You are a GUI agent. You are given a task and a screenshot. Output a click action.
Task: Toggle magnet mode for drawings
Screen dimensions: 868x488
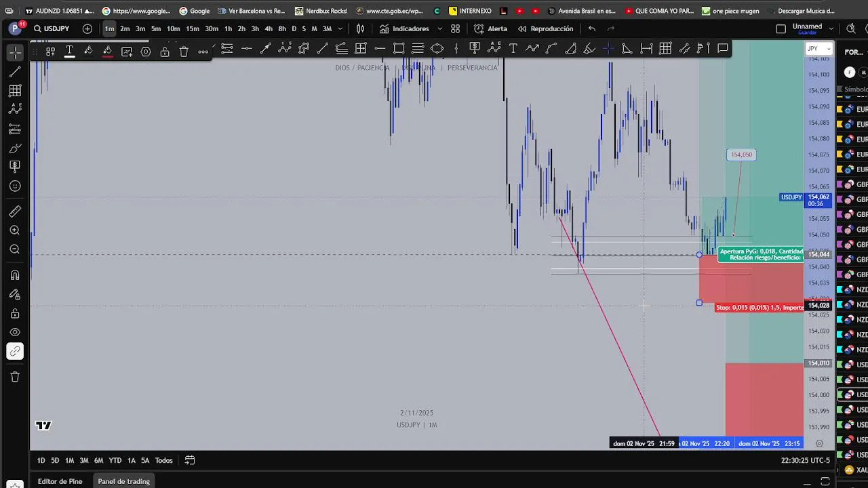click(x=15, y=275)
